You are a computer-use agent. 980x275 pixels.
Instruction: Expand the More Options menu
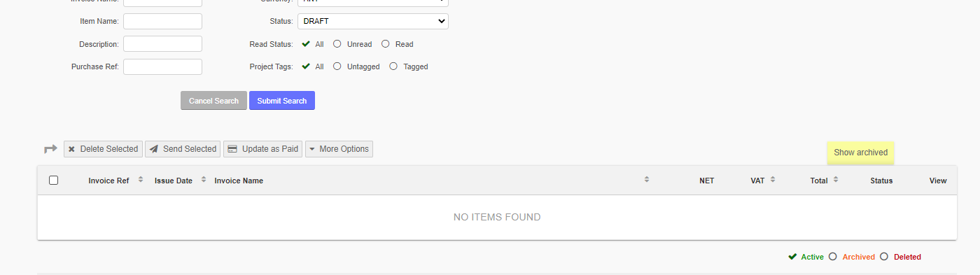[x=339, y=149]
